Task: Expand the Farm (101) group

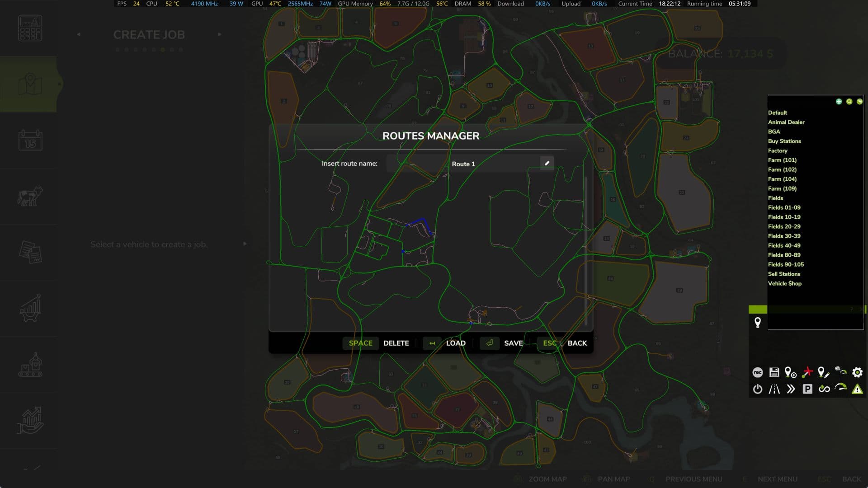Action: point(782,160)
